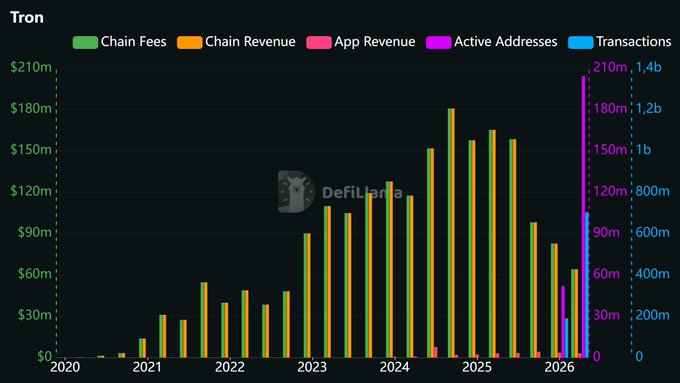Viewport: 680px width, 383px height.
Task: Toggle the Active Addresses legend label
Action: tap(506, 42)
